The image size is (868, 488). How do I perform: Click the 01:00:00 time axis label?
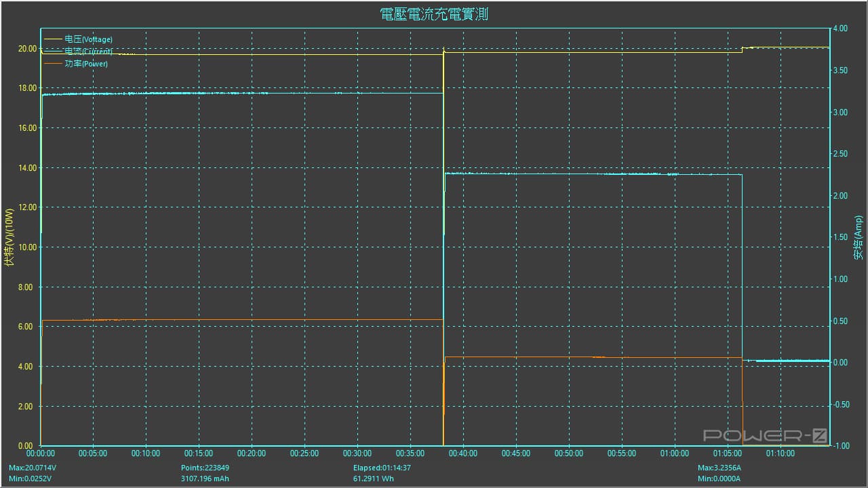click(x=675, y=453)
